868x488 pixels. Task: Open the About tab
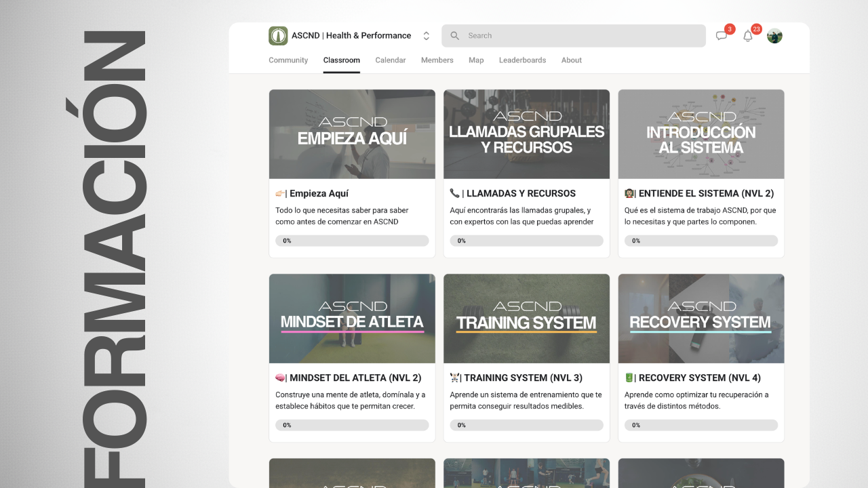[x=572, y=60]
